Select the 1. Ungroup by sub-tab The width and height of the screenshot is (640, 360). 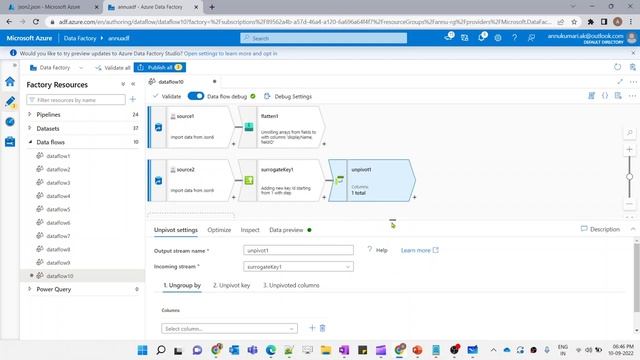182,285
